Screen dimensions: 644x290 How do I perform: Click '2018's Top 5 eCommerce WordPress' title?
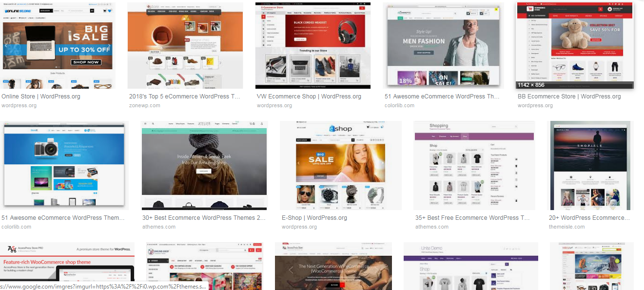(x=185, y=97)
